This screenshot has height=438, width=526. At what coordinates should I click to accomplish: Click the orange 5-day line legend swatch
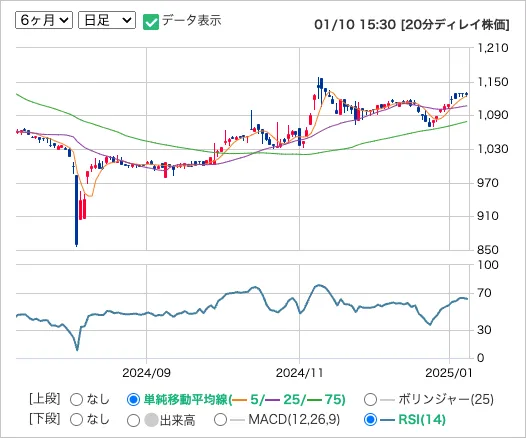click(x=240, y=400)
